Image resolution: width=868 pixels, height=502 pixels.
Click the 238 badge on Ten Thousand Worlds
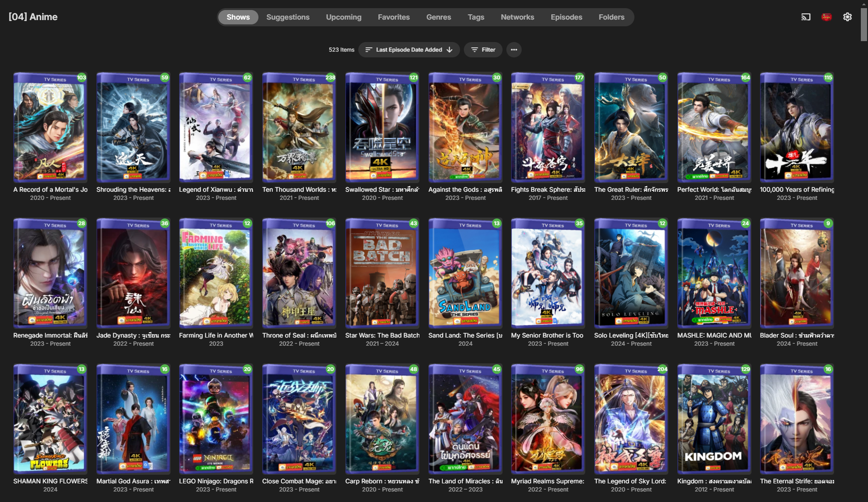tap(331, 77)
